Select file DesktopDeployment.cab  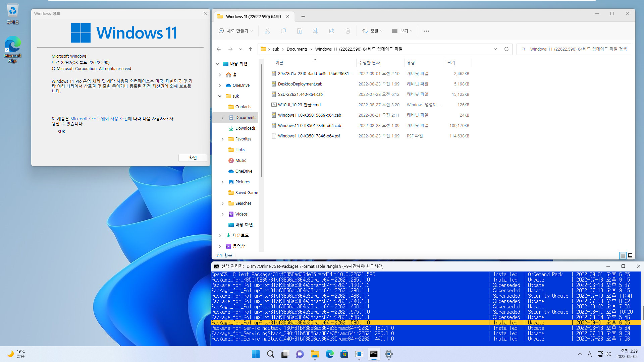point(300,84)
